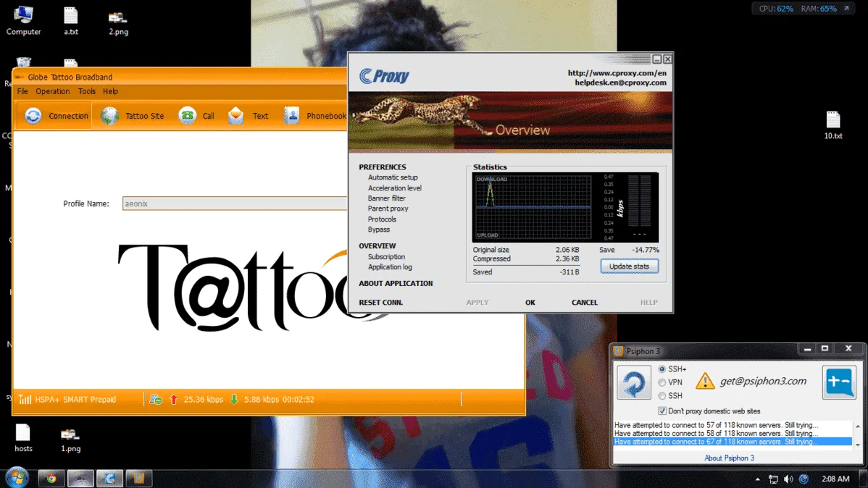
Task: Open the Psiphon taskbar button
Action: [139, 479]
